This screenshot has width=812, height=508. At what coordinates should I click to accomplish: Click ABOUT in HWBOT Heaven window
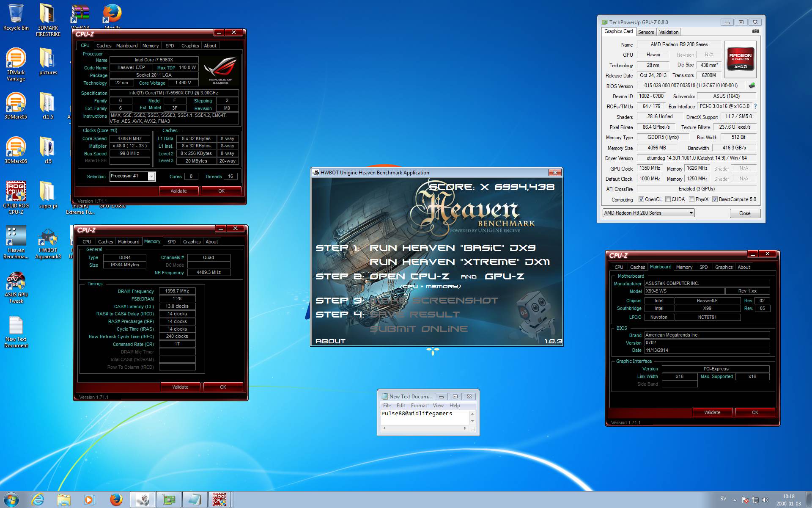330,341
